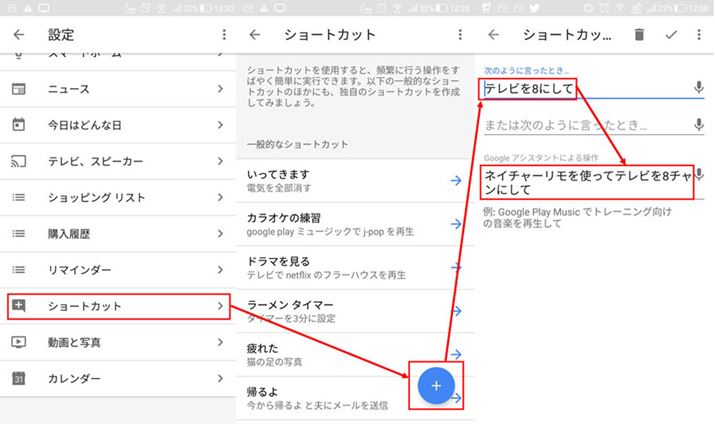Screen dimensions: 715x424
Task: Open カレンダー settings item
Action: [x=118, y=378]
